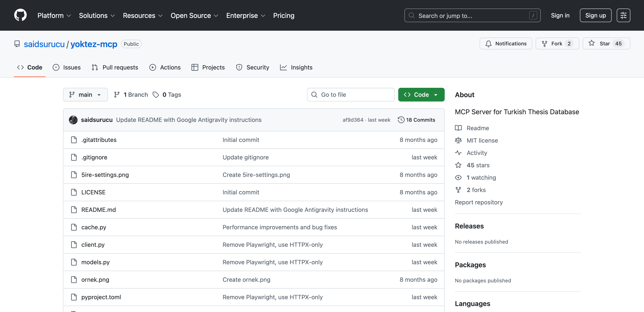Click the file icon next to models.py
This screenshot has width=644, height=312.
[x=74, y=262]
